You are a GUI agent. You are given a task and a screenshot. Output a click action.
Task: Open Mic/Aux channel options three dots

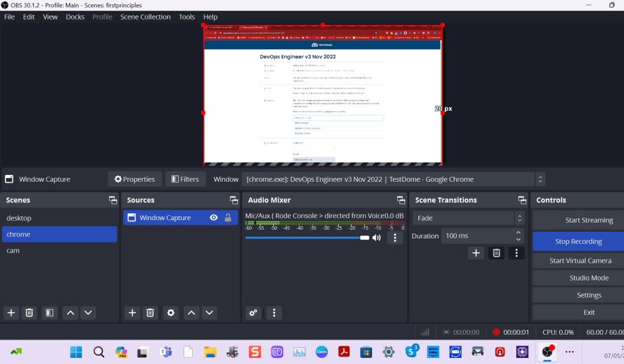pos(395,238)
